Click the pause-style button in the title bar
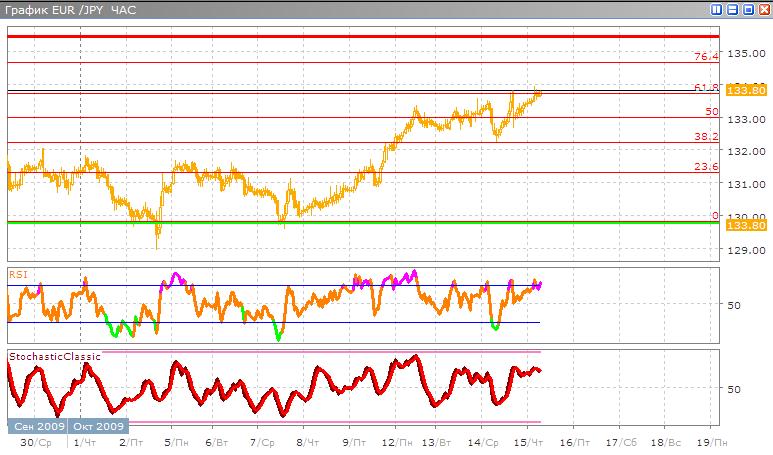The width and height of the screenshot is (773, 455). [717, 9]
